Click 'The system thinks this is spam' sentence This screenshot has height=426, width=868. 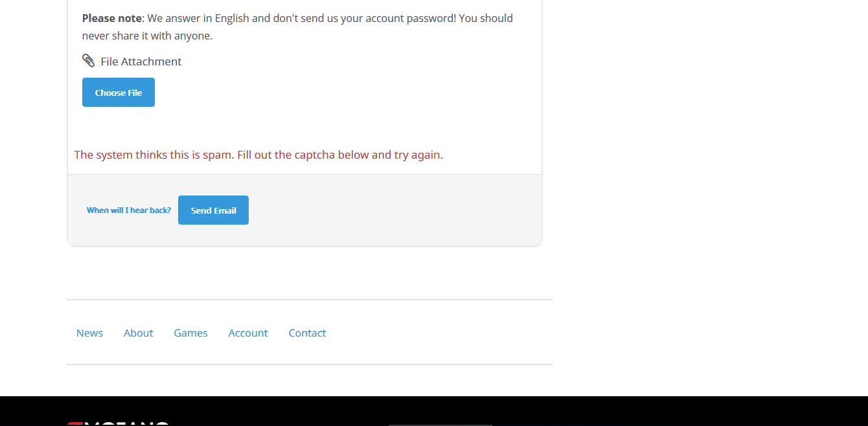click(153, 155)
